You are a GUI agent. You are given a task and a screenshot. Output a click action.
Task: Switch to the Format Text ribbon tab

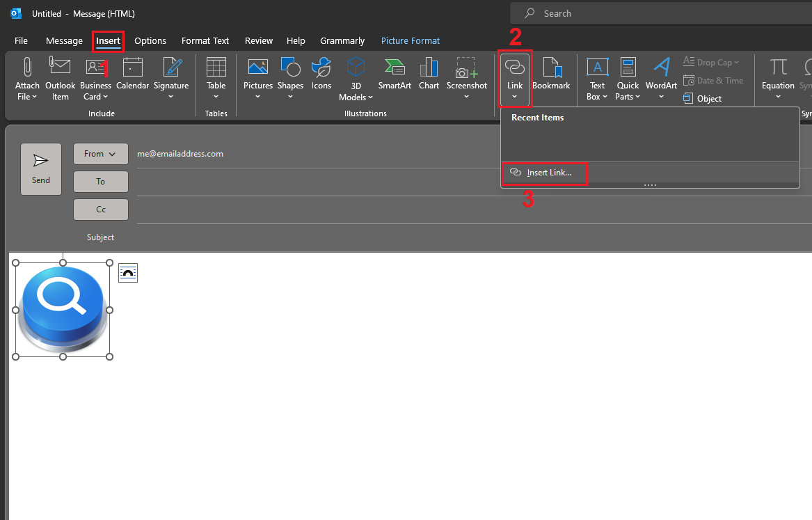pyautogui.click(x=205, y=40)
